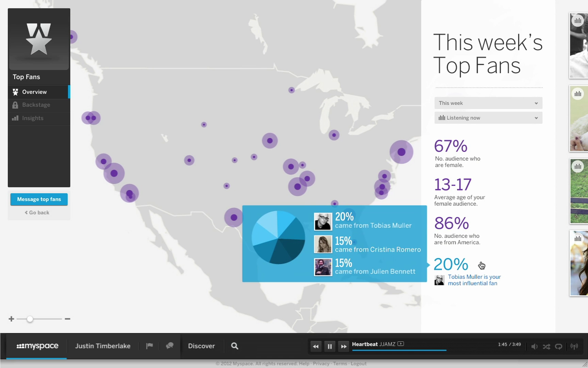The height and width of the screenshot is (368, 588).
Task: Pause the Heartbeat song
Action: [330, 347]
